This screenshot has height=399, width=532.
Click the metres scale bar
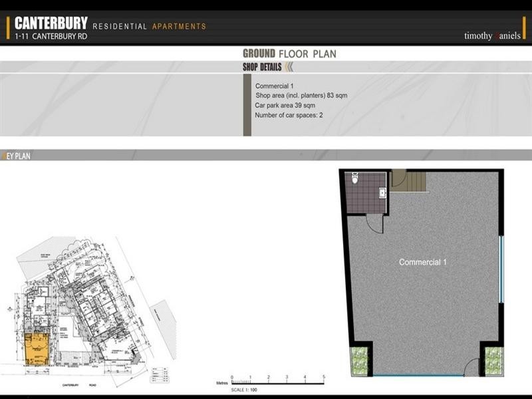[x=277, y=382]
